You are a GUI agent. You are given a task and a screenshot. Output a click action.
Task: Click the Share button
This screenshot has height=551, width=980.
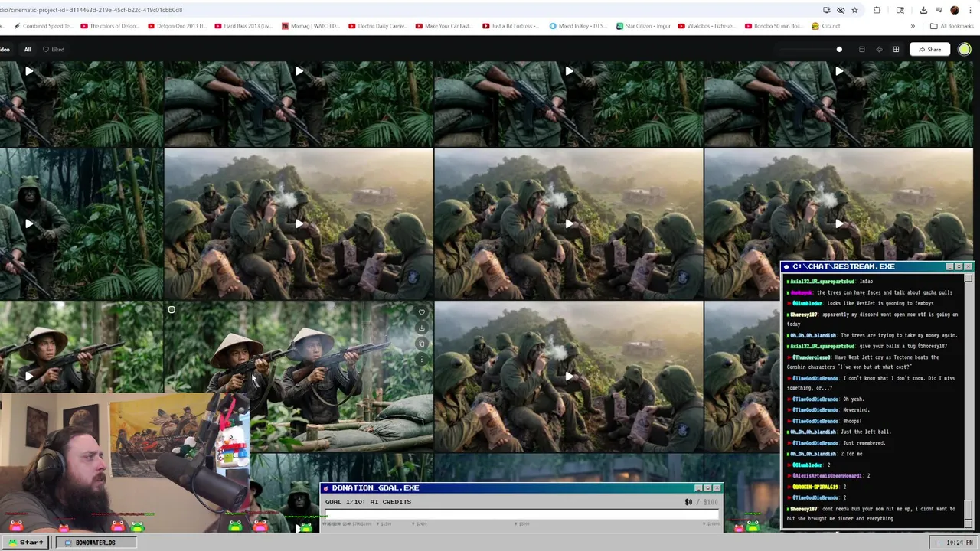[x=929, y=50]
